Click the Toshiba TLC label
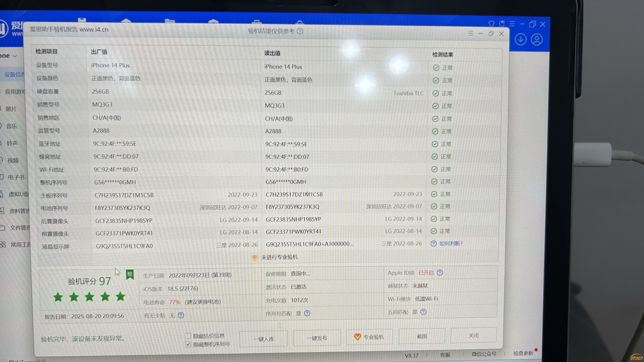Viewport: 644px width, 362px height. pos(409,93)
